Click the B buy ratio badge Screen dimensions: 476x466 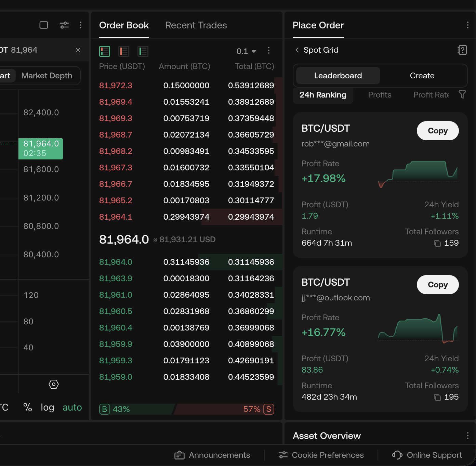pos(105,409)
